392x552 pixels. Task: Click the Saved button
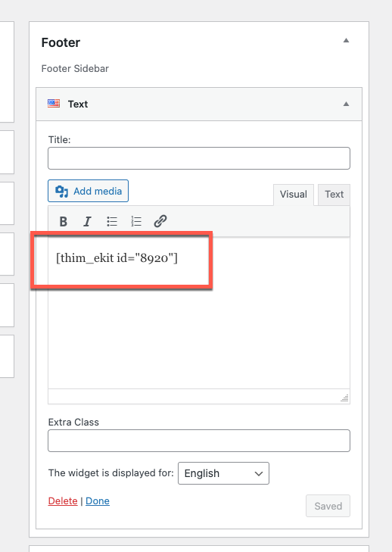328,506
